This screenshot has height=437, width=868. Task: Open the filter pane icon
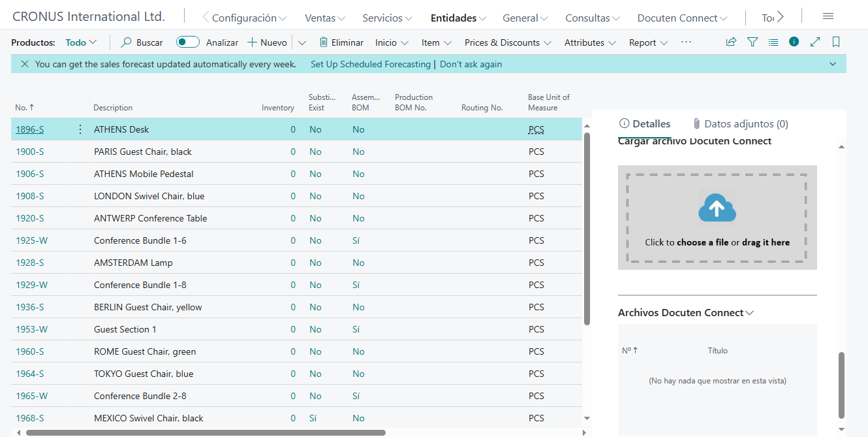tap(752, 42)
